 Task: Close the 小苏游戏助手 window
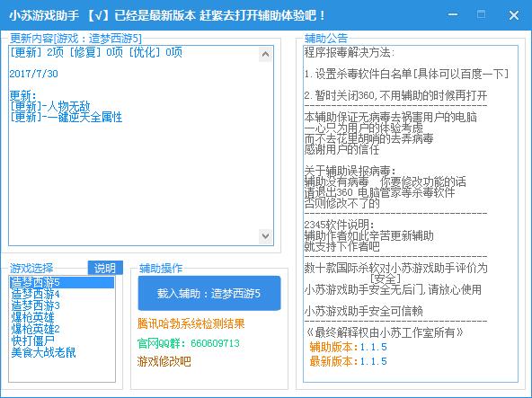(x=514, y=15)
